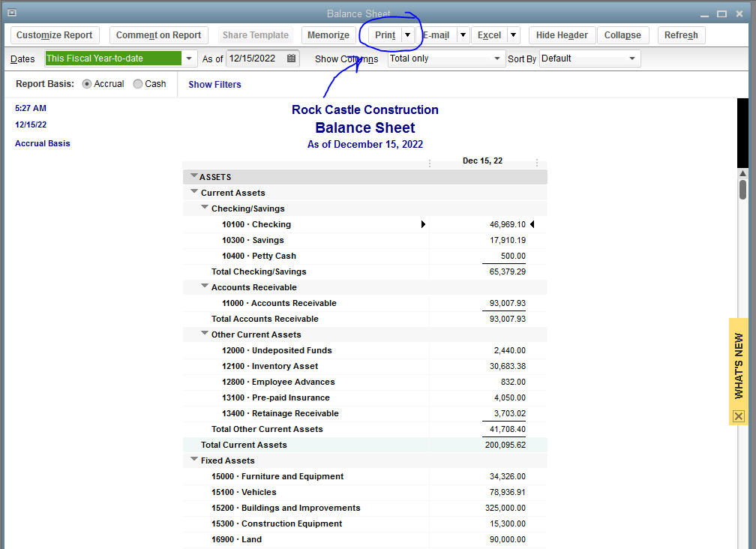
Task: Click the scrollbar up arrow
Action: point(742,173)
